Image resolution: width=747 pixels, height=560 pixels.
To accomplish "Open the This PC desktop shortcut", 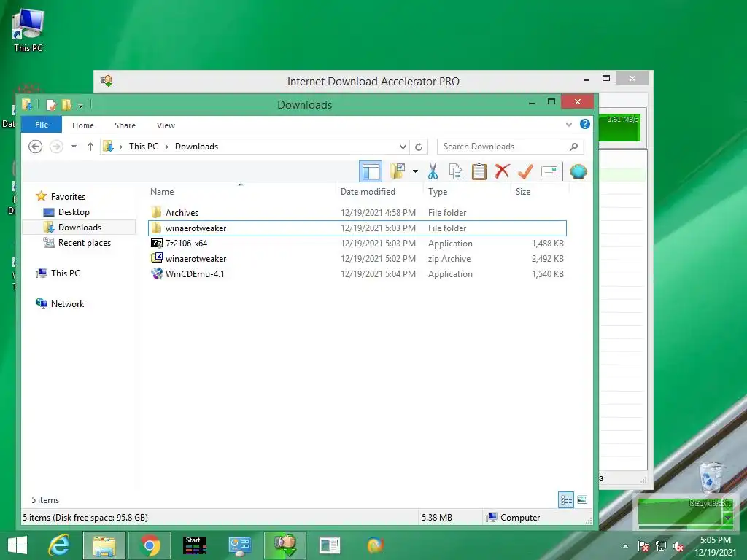I will tap(28, 31).
